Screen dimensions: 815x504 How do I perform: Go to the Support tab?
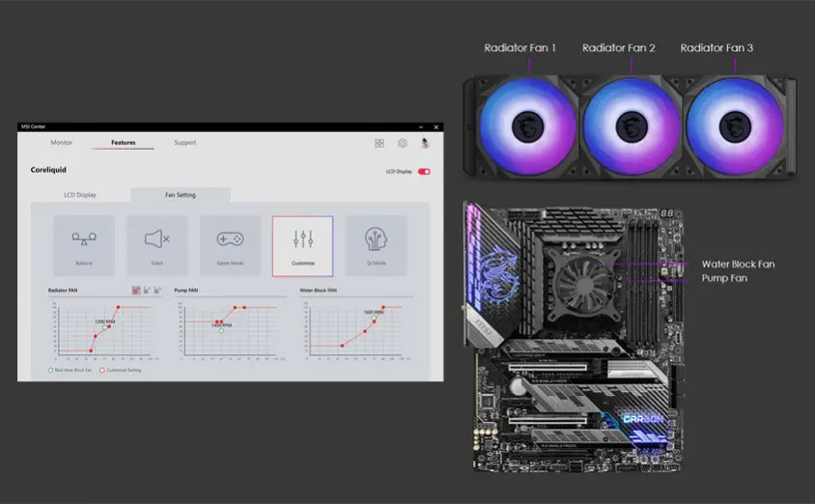point(185,142)
